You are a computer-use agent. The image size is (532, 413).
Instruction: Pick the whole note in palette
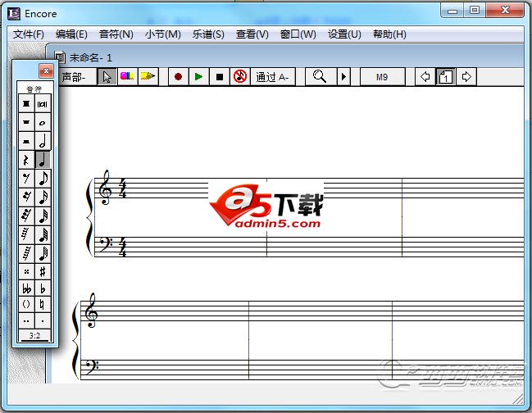pyautogui.click(x=43, y=122)
